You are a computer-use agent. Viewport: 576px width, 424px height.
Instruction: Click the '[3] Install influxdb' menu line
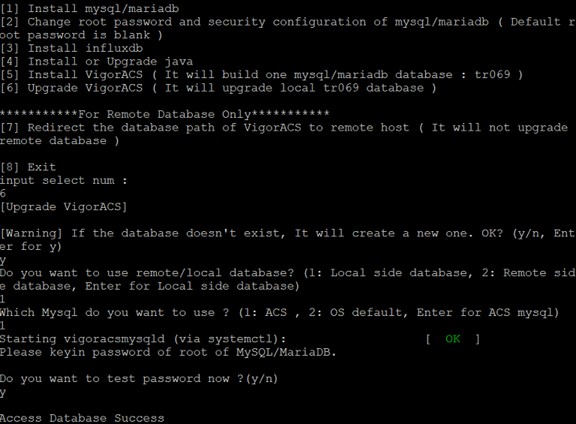[72, 48]
